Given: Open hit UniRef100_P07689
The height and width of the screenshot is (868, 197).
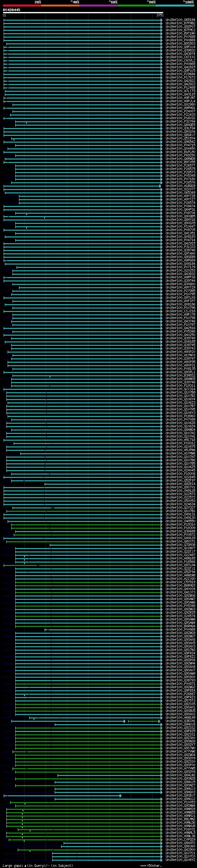Looking at the screenshot, I should pos(180,37).
